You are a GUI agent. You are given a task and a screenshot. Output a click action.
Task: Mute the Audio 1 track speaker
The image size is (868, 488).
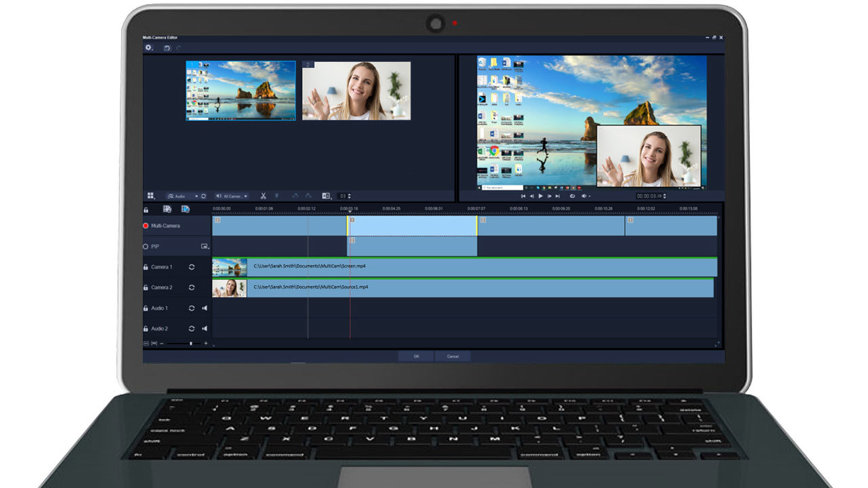coord(204,308)
